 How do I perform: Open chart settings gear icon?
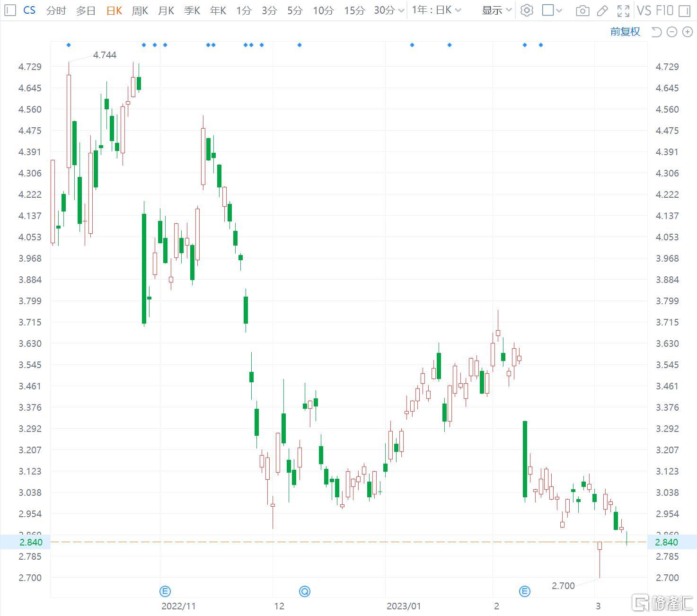tap(526, 10)
